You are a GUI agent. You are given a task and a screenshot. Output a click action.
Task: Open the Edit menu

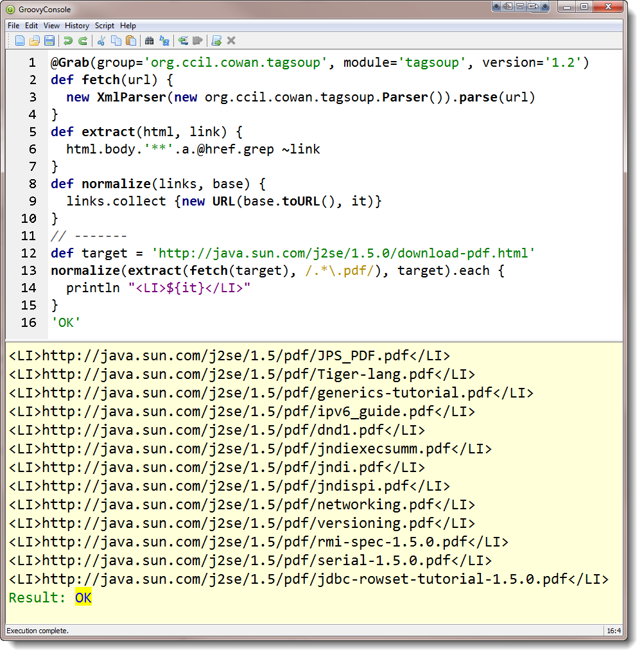(x=31, y=26)
